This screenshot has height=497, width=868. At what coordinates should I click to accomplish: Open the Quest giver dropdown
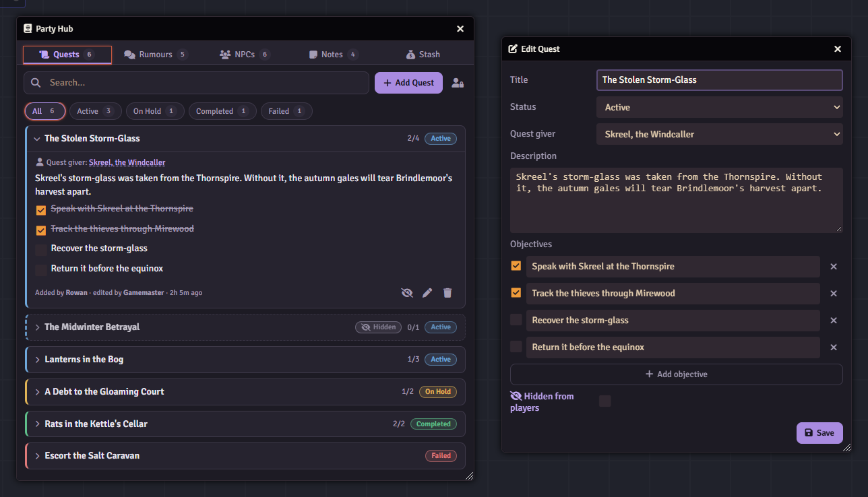tap(720, 134)
